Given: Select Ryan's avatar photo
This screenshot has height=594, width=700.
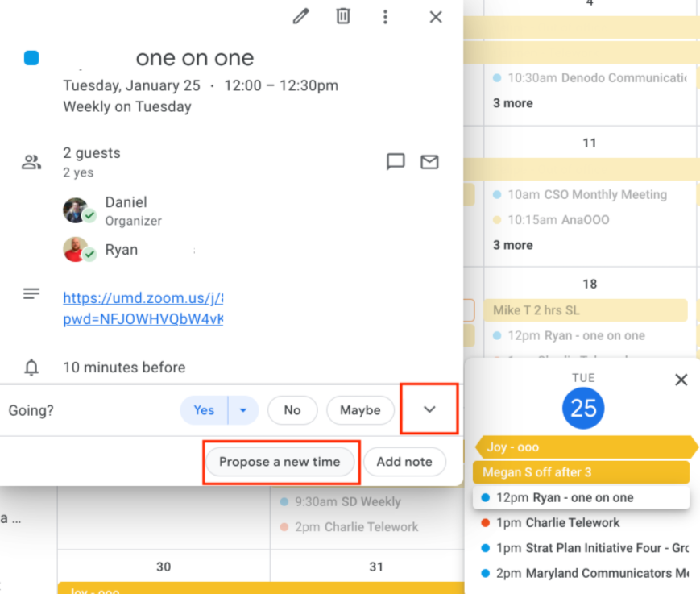Looking at the screenshot, I should pos(76,249).
